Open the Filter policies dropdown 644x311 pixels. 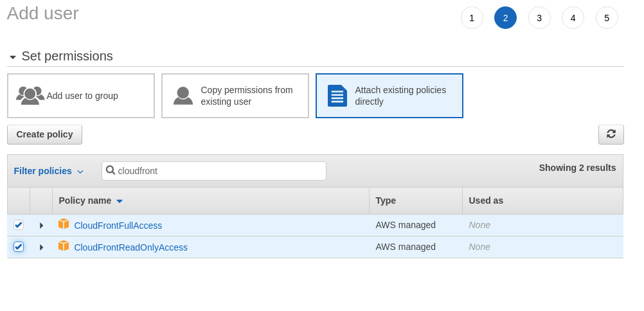point(49,171)
